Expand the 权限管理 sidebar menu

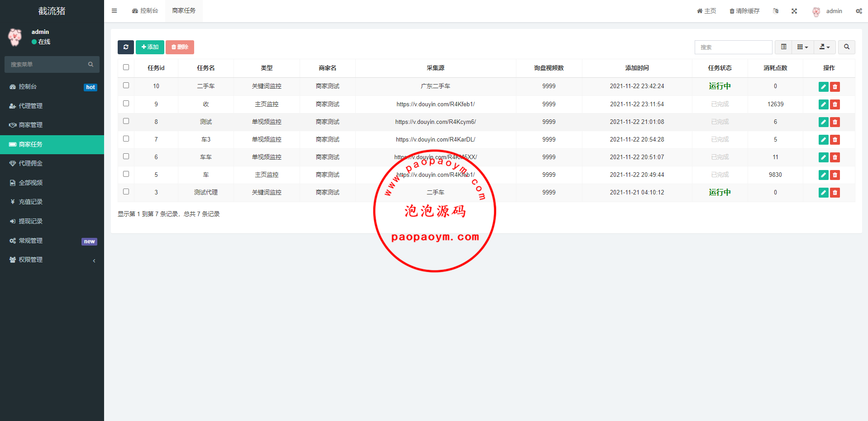click(x=52, y=260)
